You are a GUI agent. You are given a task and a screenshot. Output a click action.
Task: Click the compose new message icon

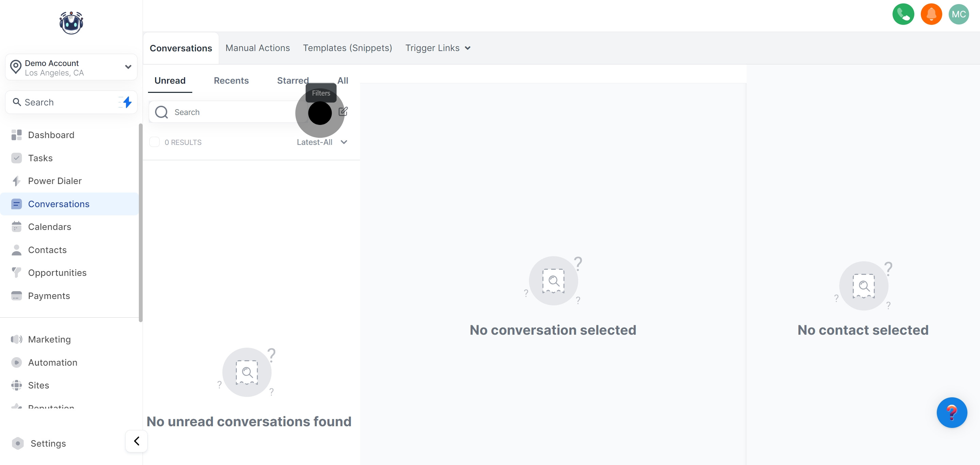coord(343,111)
